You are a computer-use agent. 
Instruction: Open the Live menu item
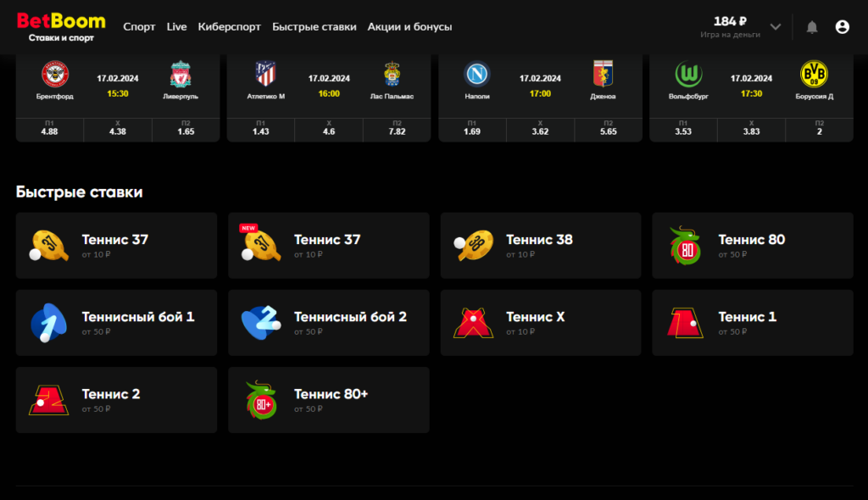176,26
